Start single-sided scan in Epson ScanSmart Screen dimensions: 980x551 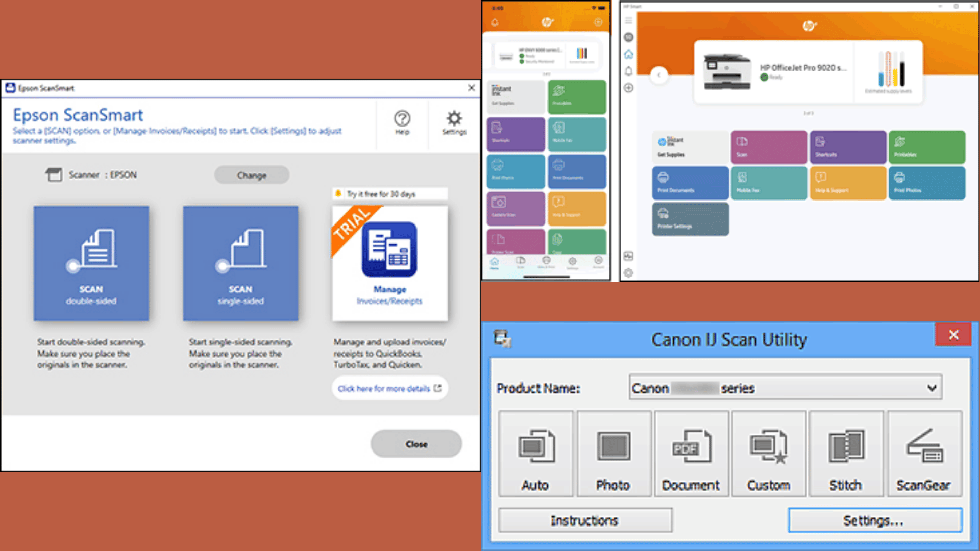point(240,263)
